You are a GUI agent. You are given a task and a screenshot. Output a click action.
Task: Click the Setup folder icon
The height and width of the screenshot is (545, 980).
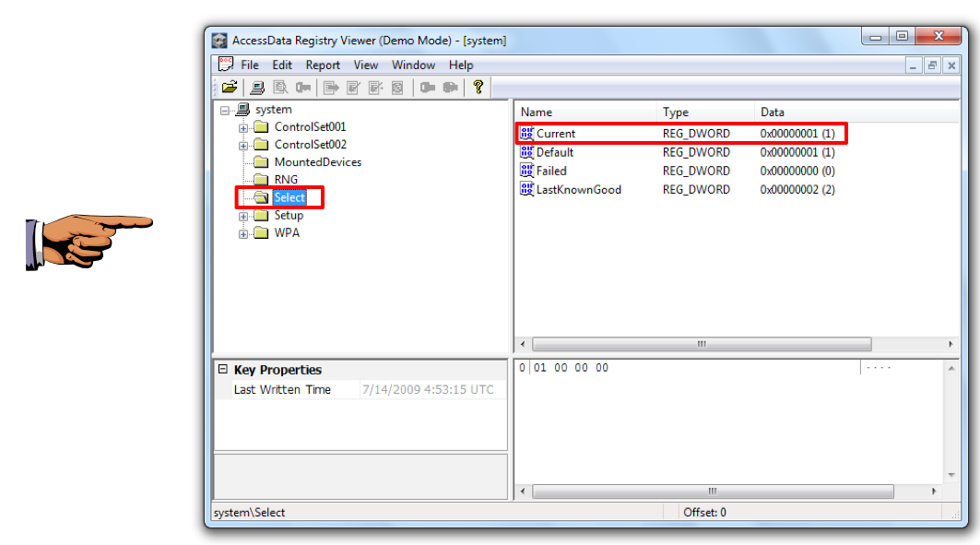click(261, 216)
